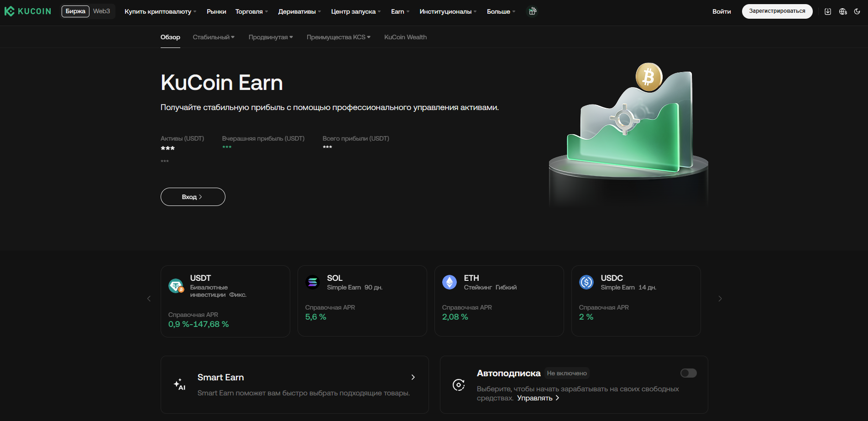Click the Зарегистрироваться button

click(x=777, y=11)
